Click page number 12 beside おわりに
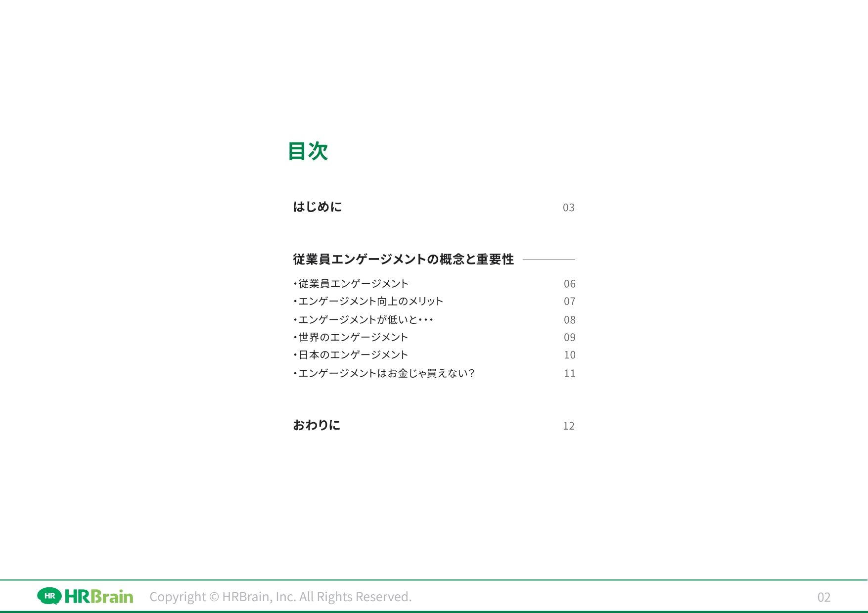 pos(568,426)
